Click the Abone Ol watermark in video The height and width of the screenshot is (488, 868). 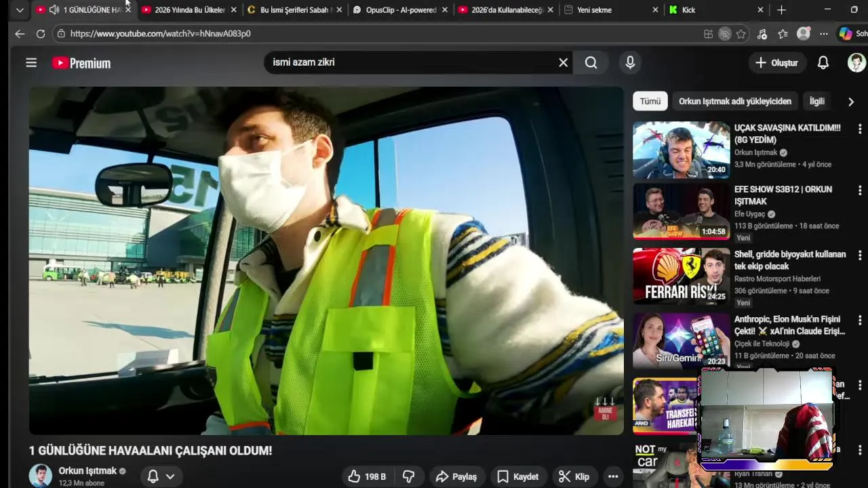tap(605, 409)
